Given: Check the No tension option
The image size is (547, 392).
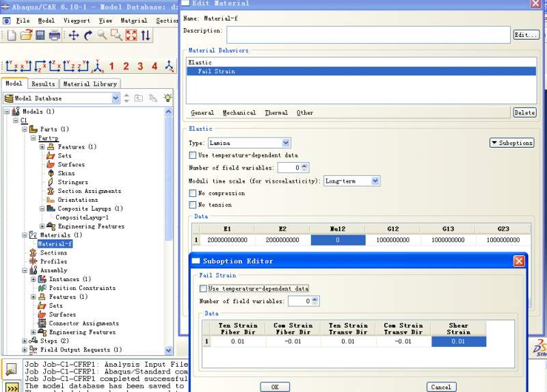Looking at the screenshot, I should [192, 205].
